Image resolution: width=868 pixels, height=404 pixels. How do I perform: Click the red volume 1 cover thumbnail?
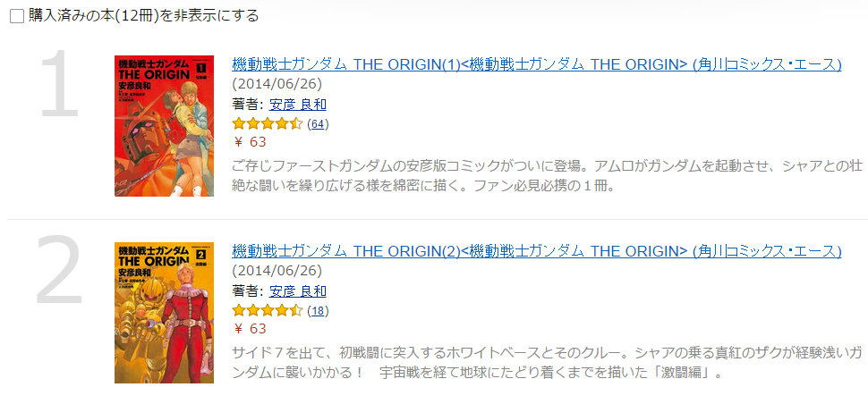(164, 126)
